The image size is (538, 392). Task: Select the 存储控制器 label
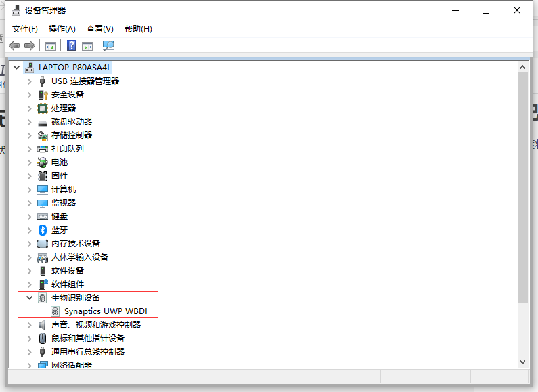click(x=72, y=135)
